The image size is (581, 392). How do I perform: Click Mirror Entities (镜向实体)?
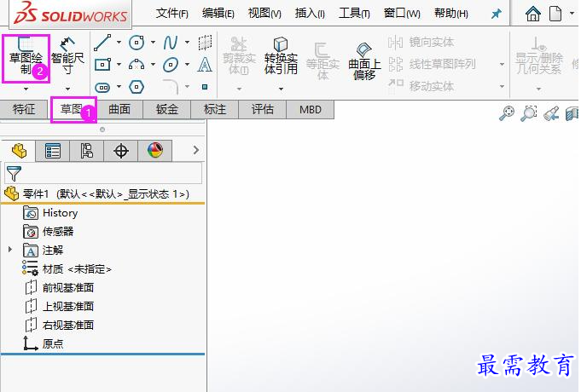pos(421,43)
